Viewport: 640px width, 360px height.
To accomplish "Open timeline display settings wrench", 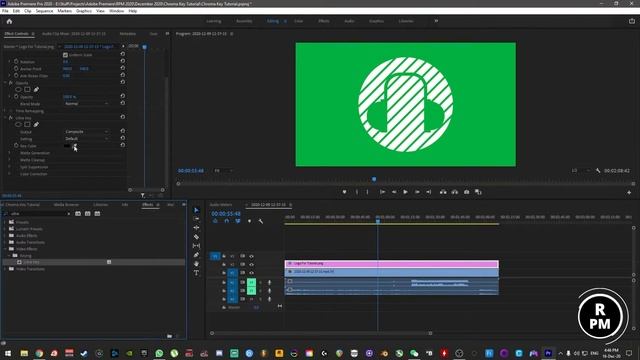I will point(261,221).
